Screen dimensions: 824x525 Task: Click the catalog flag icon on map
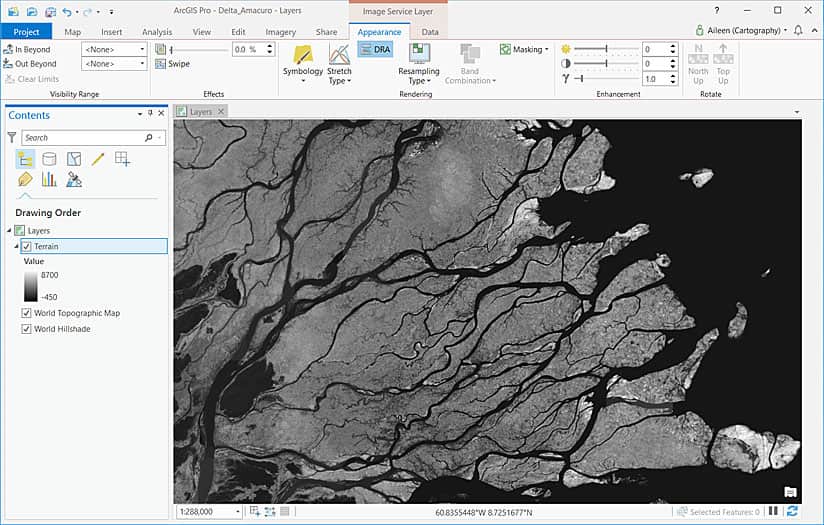pos(790,491)
